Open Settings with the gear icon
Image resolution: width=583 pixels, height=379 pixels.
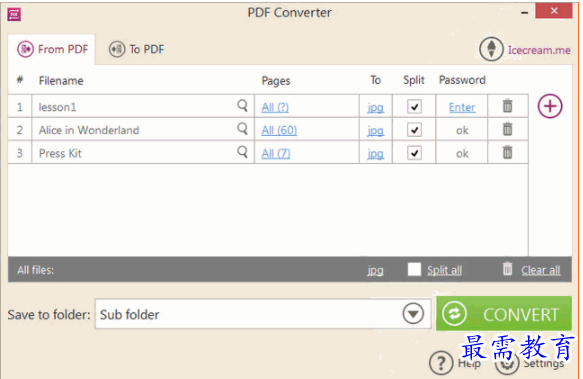point(507,363)
